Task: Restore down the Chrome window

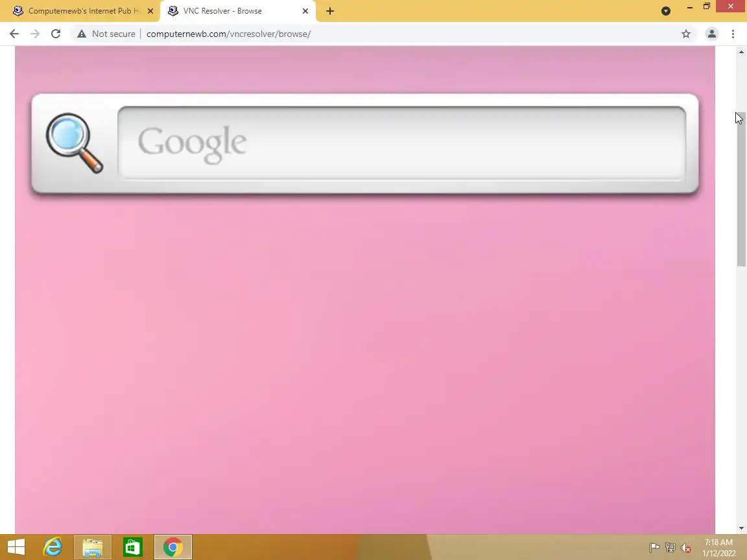Action: click(707, 6)
